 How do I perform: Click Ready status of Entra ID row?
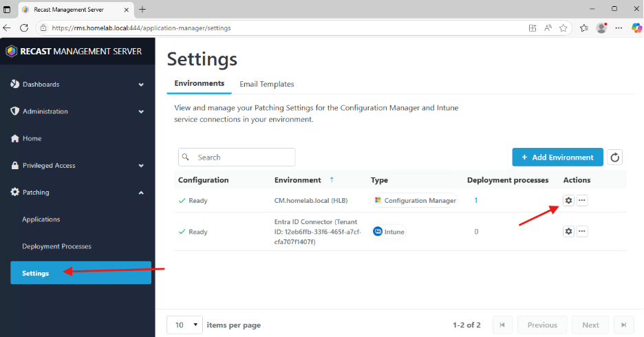tap(193, 232)
